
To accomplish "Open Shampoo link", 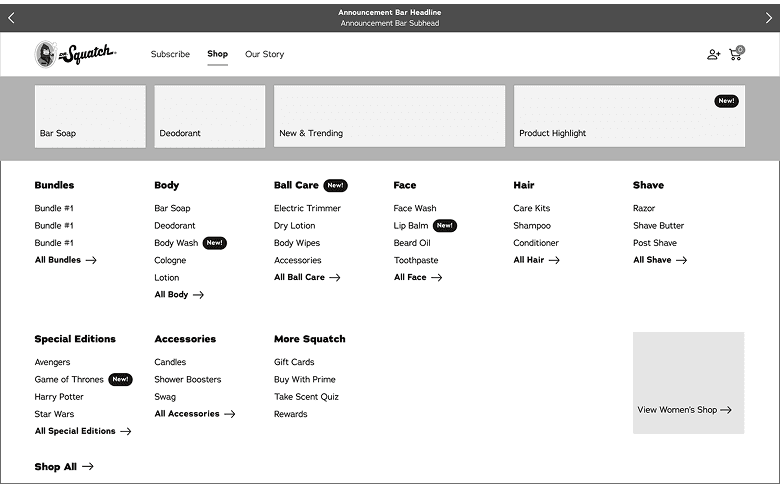I will point(532,225).
